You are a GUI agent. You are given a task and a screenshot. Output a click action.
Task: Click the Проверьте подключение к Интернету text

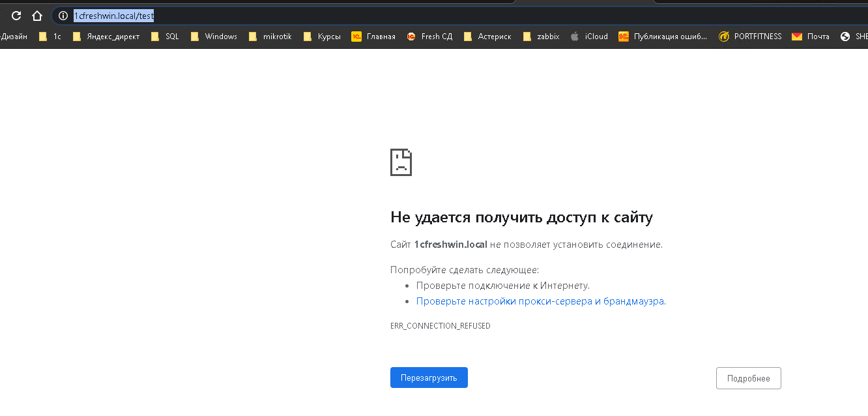click(x=503, y=286)
